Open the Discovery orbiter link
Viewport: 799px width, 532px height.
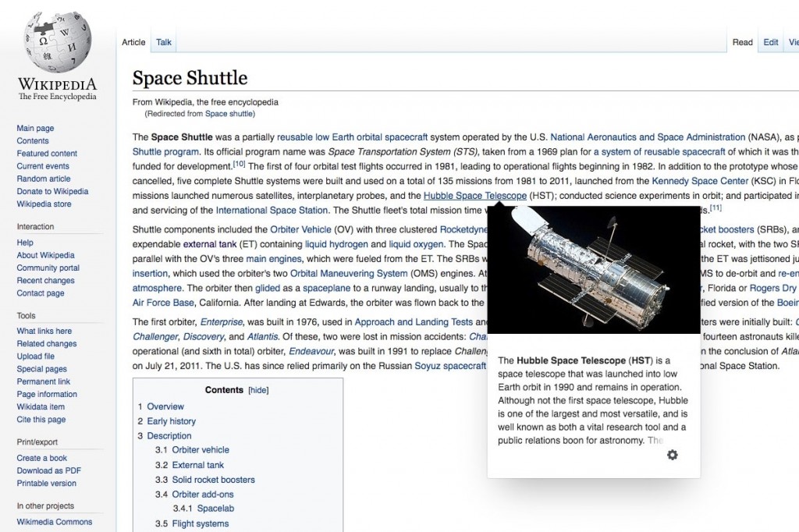tap(204, 337)
